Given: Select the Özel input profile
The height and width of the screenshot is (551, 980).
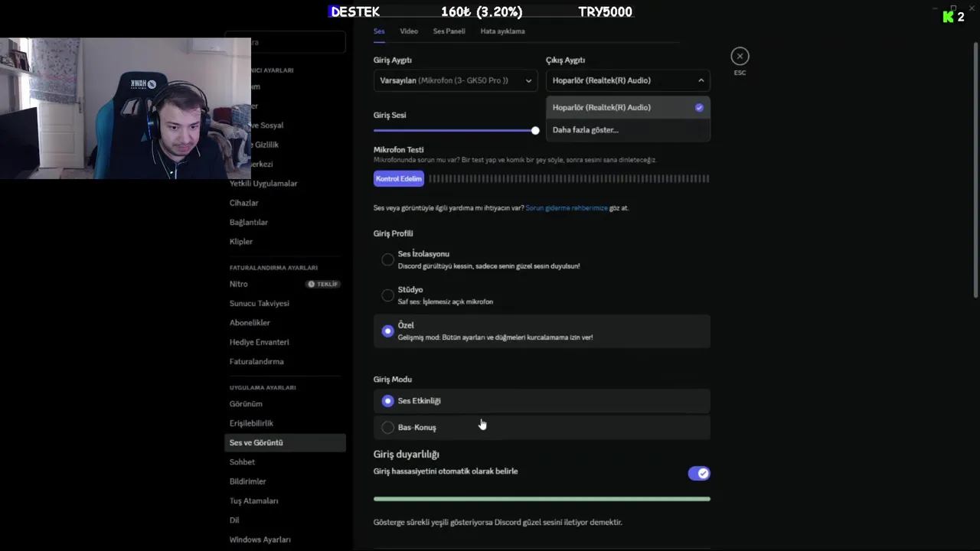Looking at the screenshot, I should coord(542,331).
